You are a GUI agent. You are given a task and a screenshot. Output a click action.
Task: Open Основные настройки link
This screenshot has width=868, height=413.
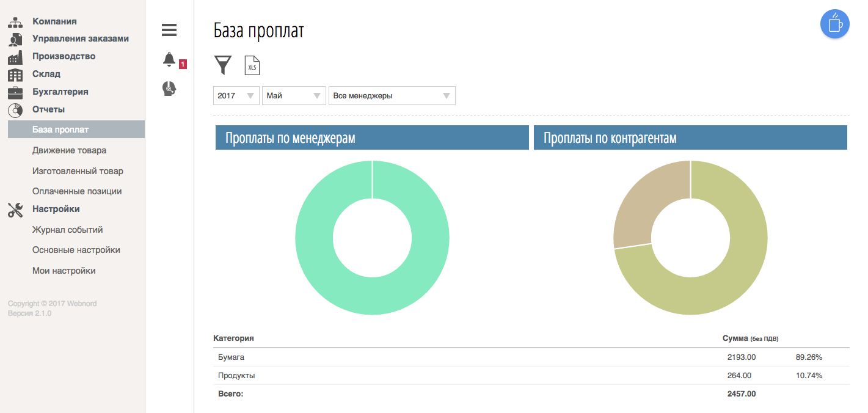(76, 250)
